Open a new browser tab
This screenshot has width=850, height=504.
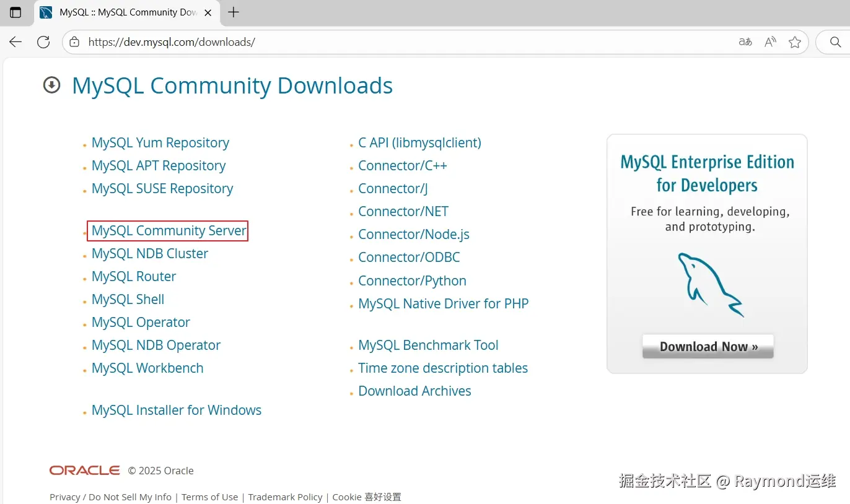pos(234,12)
